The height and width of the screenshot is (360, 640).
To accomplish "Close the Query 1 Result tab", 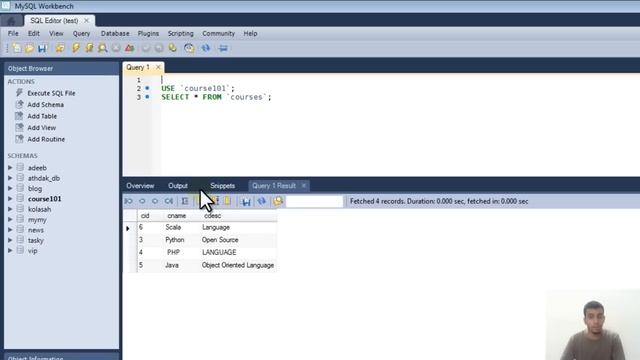I will coord(304,186).
